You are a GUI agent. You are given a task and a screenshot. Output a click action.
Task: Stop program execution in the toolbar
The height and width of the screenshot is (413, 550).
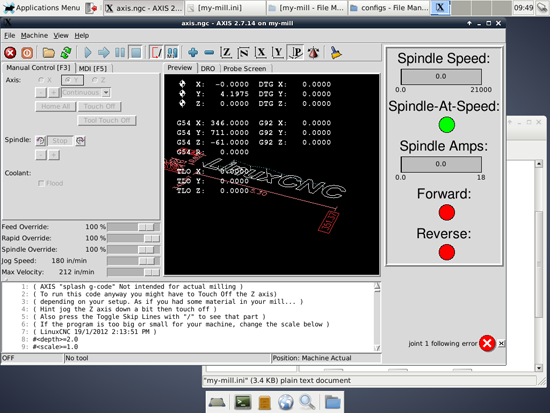[x=136, y=53]
